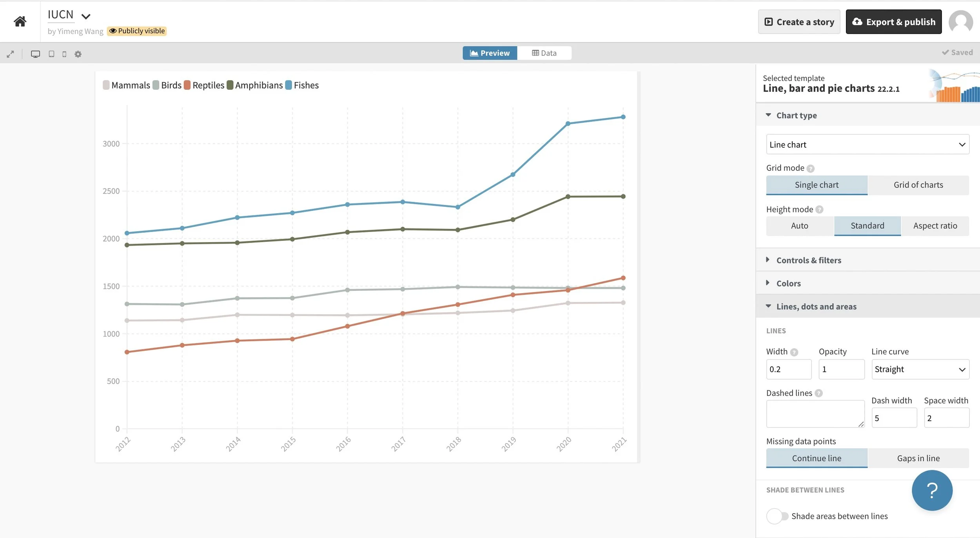This screenshot has height=538, width=980.
Task: Select Grid of charts mode
Action: [918, 185]
